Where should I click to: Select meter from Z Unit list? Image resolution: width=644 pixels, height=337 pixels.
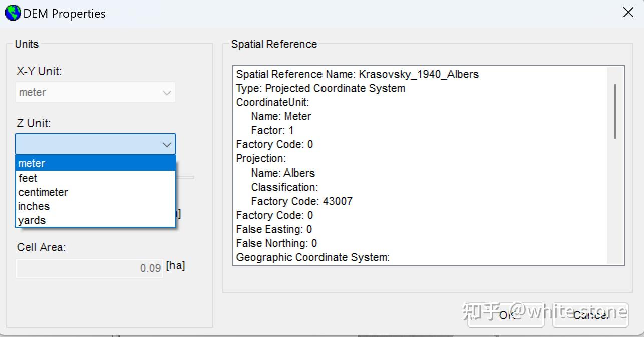(96, 163)
